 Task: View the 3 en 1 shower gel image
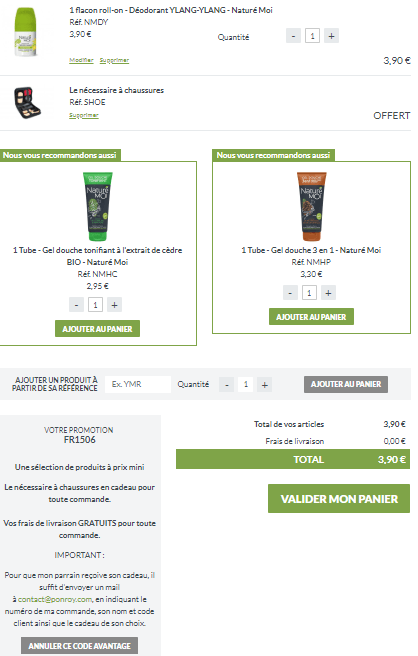[x=312, y=206]
